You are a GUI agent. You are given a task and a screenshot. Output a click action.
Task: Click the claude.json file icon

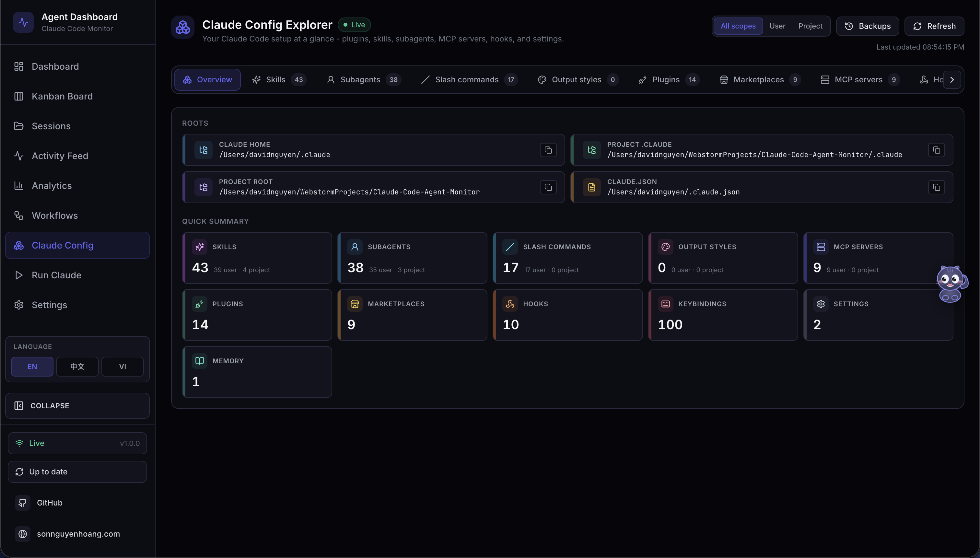(x=592, y=187)
